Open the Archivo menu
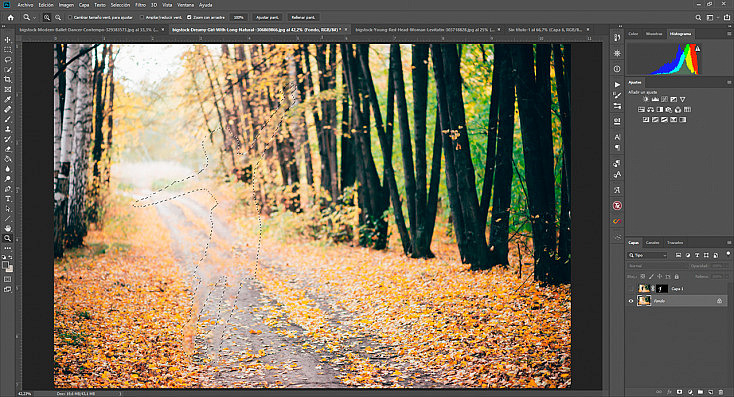 tap(25, 5)
